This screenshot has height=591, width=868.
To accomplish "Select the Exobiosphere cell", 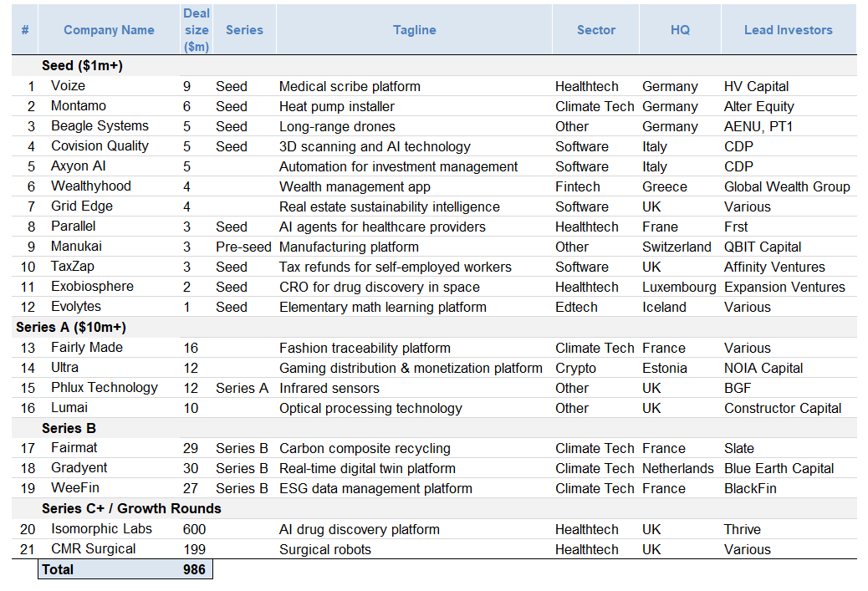I will click(93, 287).
